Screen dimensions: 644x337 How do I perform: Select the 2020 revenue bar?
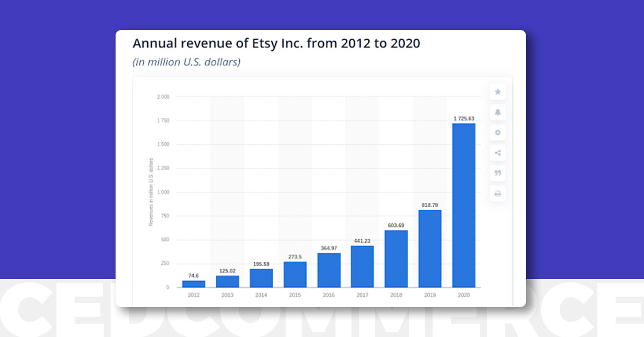click(464, 206)
